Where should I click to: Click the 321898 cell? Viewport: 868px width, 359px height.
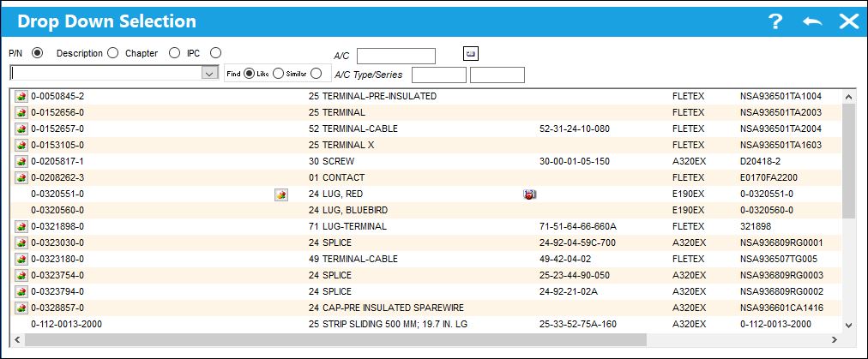pos(756,227)
